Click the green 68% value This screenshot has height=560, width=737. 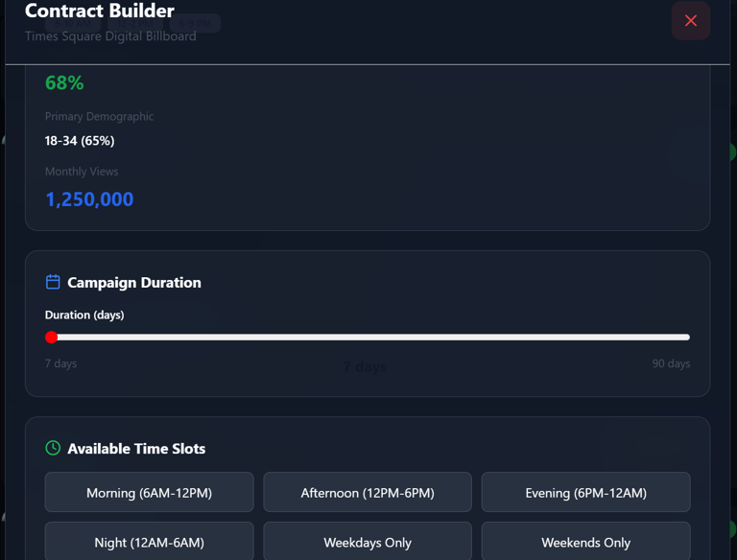64,83
